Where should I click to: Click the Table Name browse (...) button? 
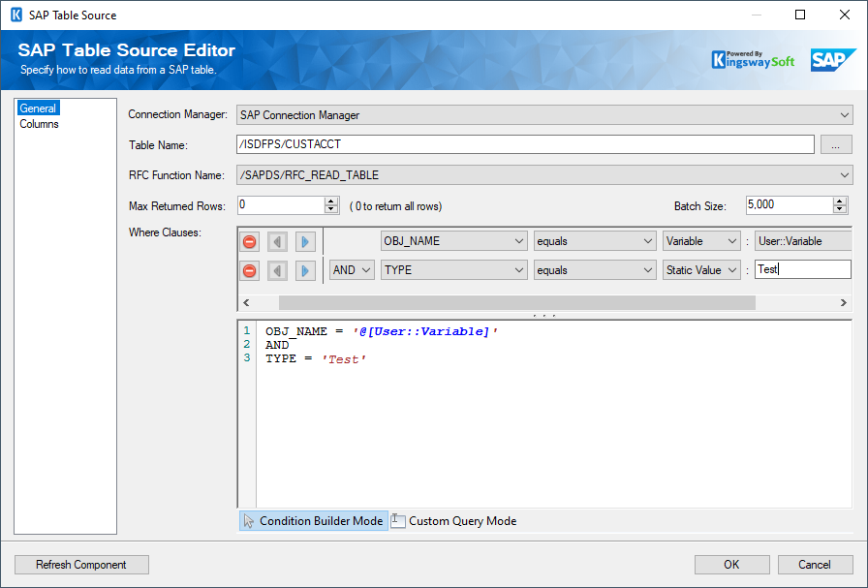[x=836, y=145]
